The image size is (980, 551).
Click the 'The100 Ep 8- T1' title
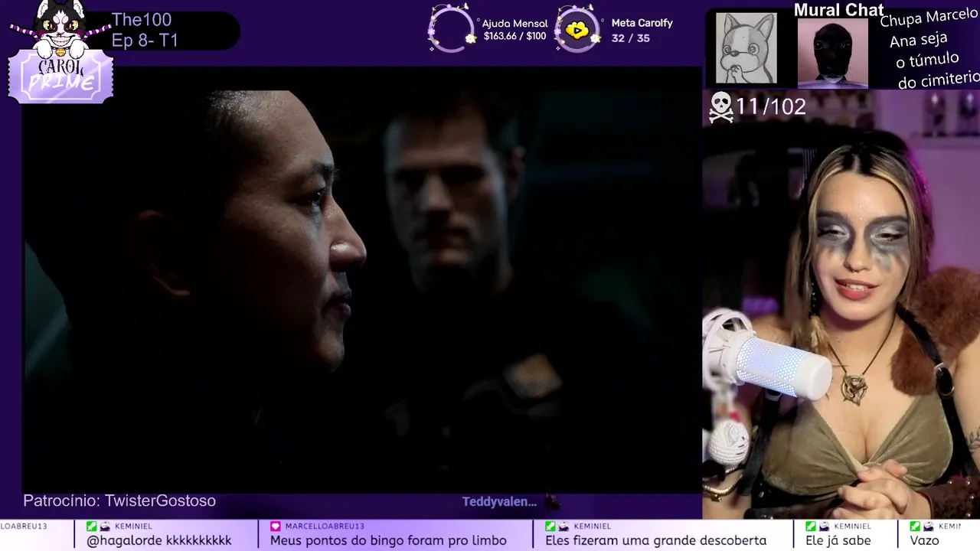click(x=145, y=31)
